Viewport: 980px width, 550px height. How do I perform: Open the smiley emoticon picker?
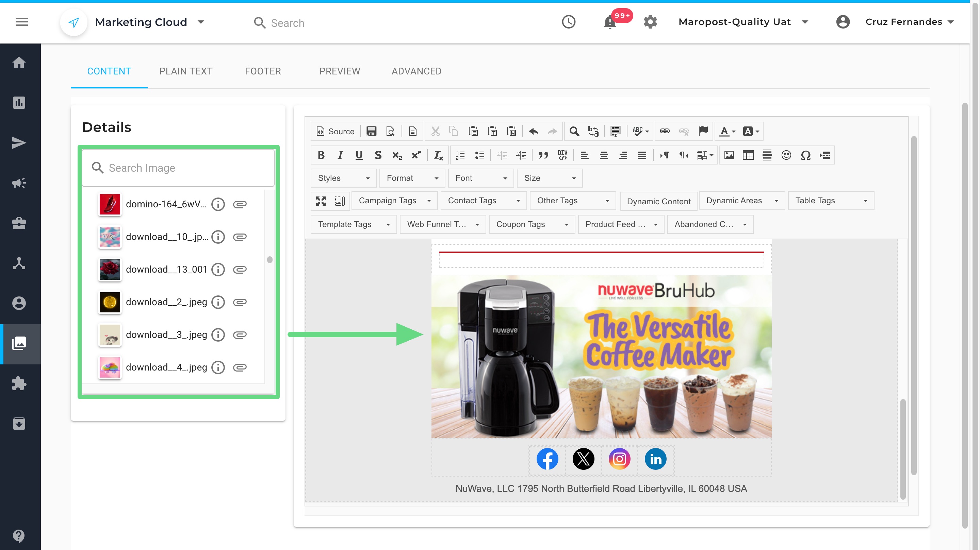click(x=786, y=155)
